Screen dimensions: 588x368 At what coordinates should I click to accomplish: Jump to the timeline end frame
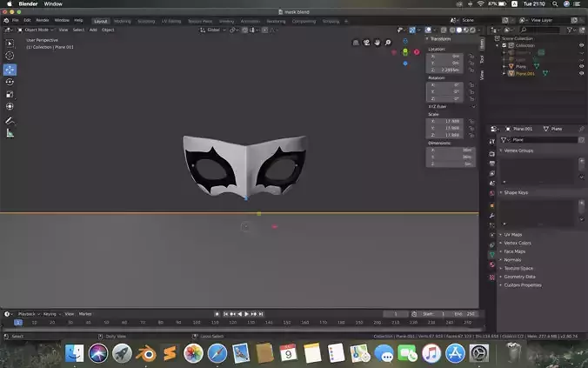click(261, 314)
